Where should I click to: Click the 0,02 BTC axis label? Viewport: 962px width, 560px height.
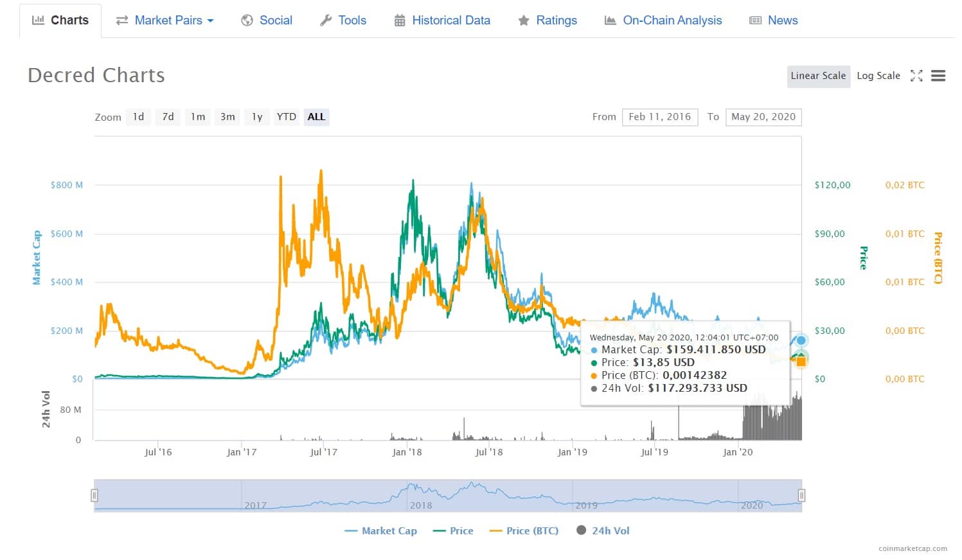[905, 185]
